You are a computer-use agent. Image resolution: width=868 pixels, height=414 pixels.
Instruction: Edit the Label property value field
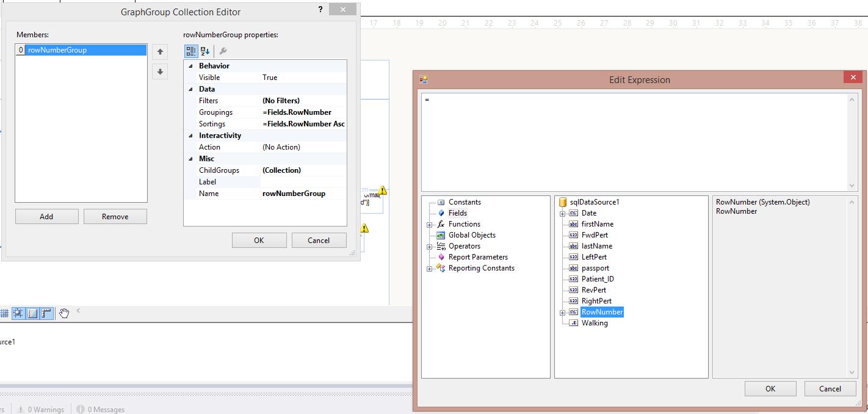click(303, 182)
